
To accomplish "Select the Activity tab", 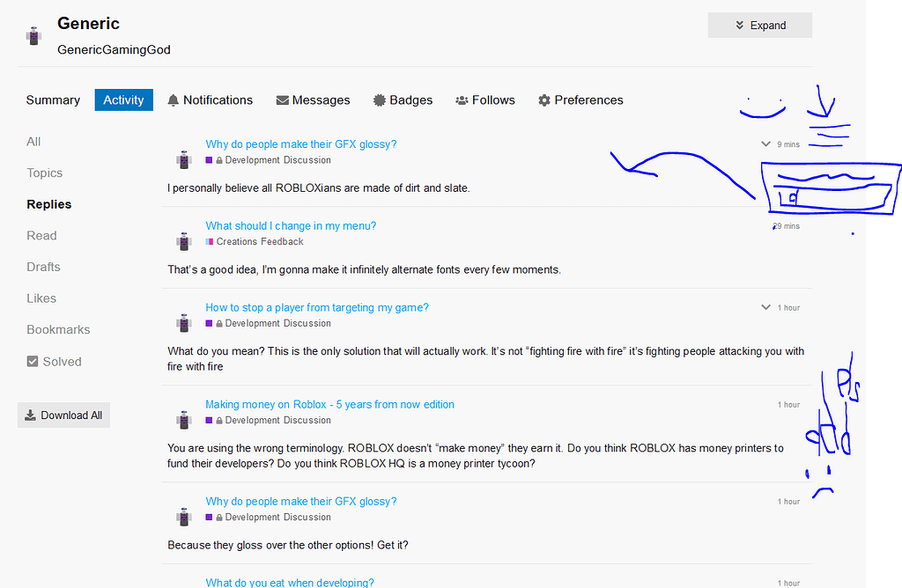I will click(x=123, y=99).
